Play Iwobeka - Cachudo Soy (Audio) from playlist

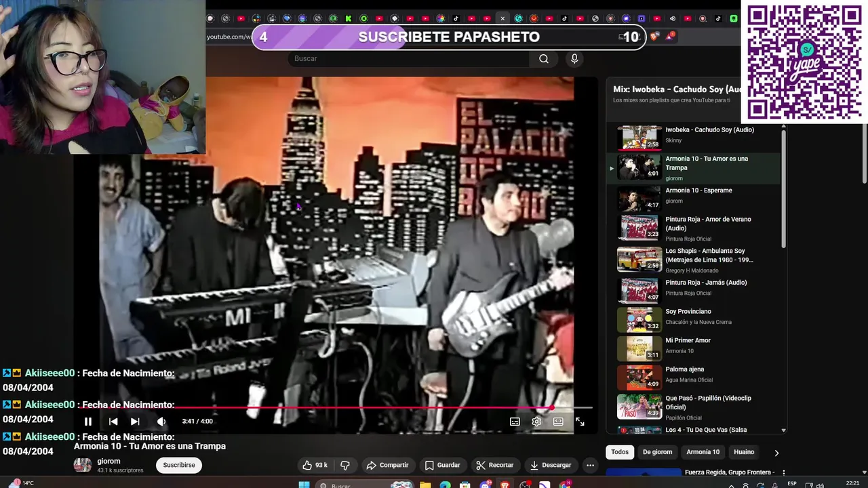pyautogui.click(x=697, y=138)
